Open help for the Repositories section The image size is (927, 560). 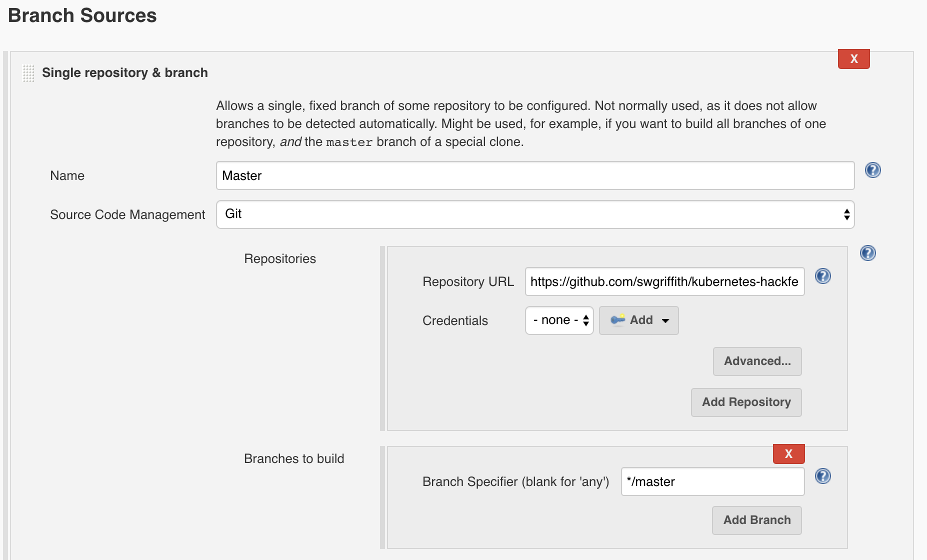click(867, 253)
